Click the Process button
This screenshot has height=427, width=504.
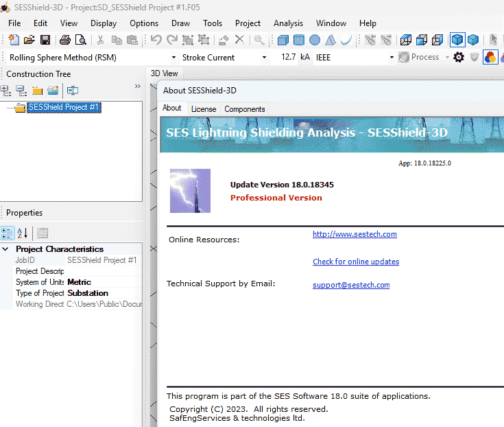point(419,57)
